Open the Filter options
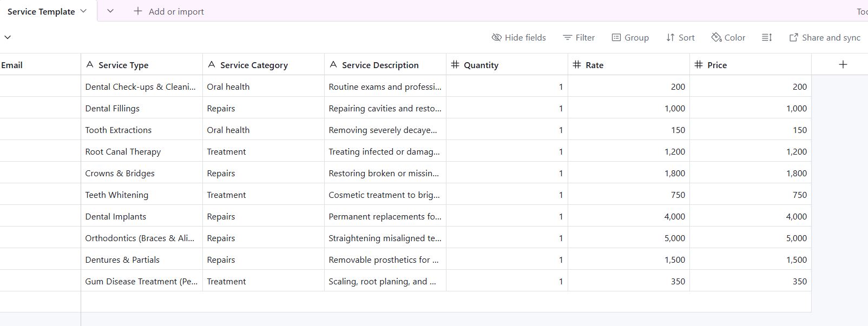868x326 pixels. pos(578,37)
